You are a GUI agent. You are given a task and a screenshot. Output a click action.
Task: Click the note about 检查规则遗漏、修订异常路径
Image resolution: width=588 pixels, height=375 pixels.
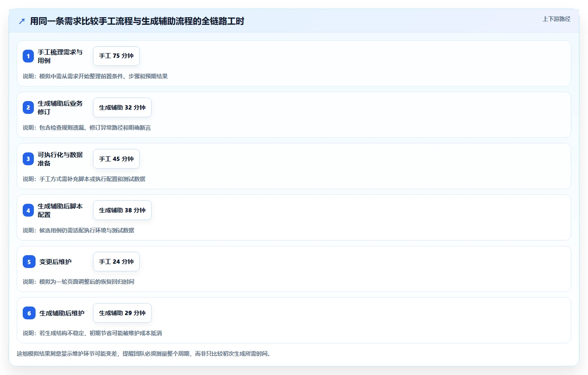tap(87, 128)
